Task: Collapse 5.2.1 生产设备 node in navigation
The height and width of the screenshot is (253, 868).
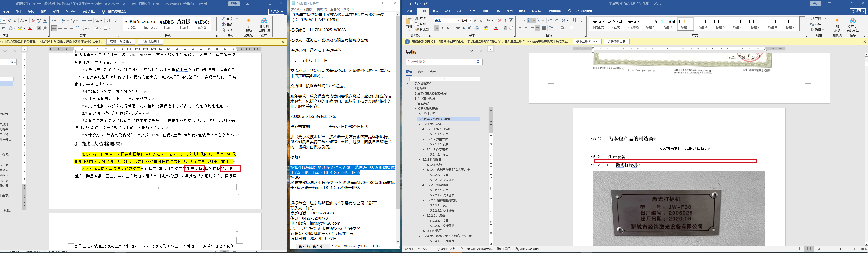Action: [x=420, y=124]
